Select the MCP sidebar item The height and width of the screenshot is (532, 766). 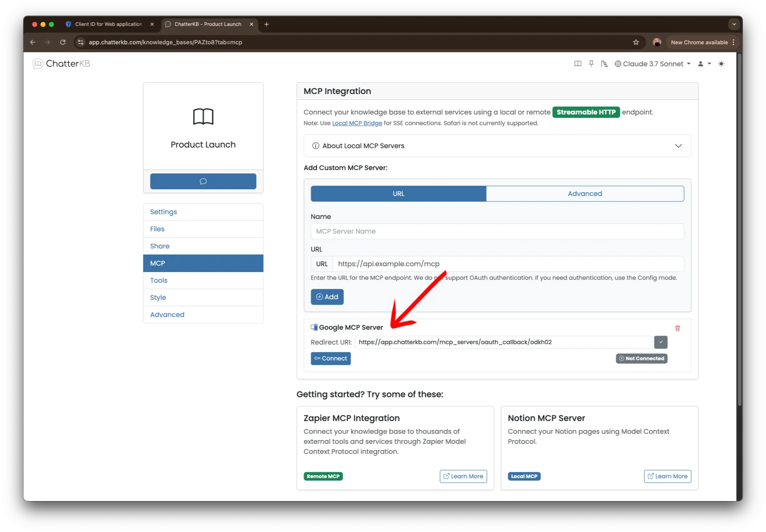203,263
